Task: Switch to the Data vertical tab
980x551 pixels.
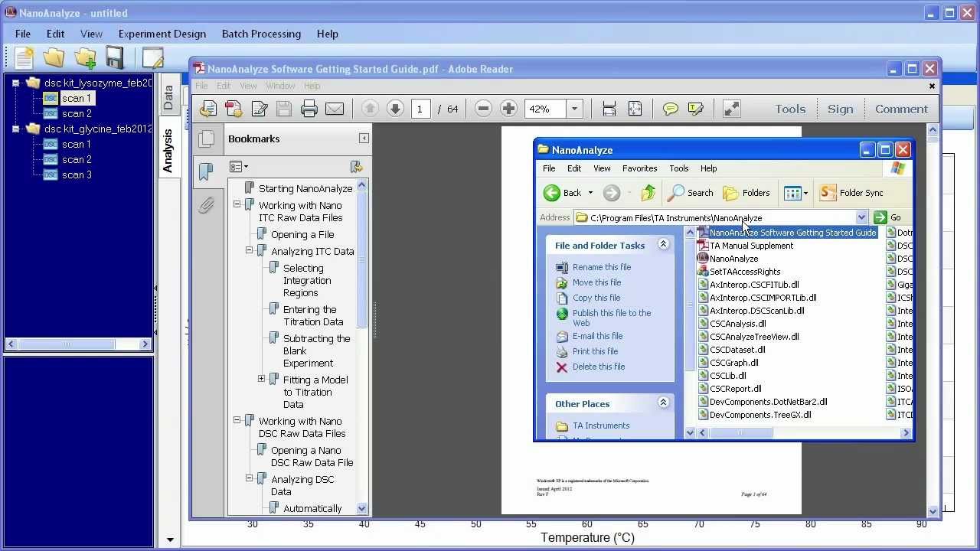Action: pos(168,98)
